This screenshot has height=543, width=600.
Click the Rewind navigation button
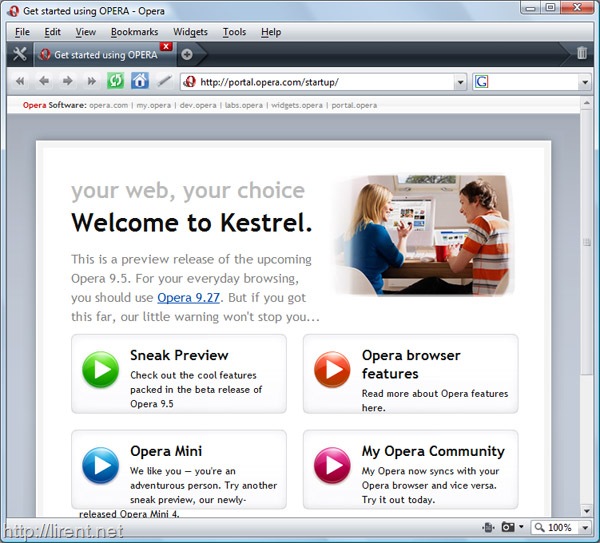coord(20,81)
